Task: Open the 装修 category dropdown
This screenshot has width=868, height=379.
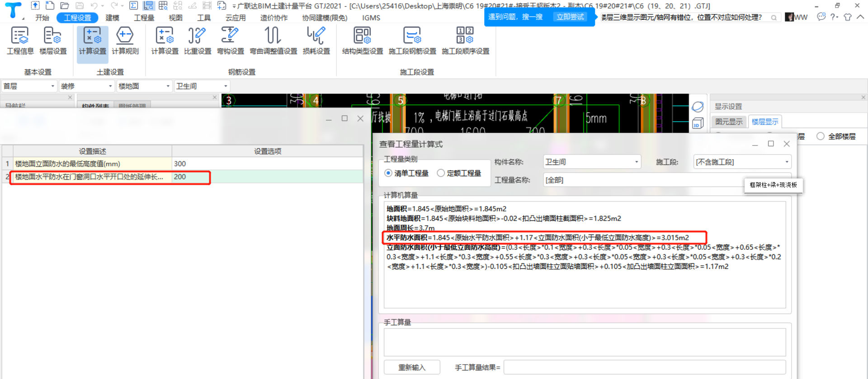Action: click(86, 86)
